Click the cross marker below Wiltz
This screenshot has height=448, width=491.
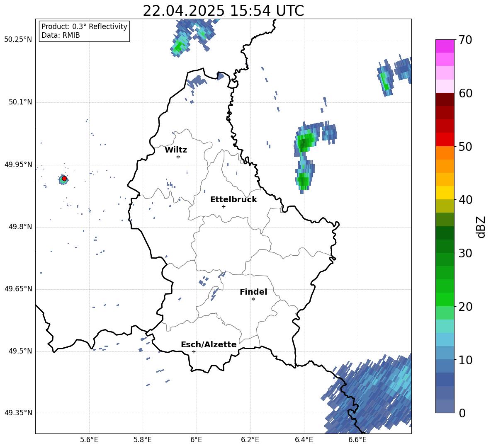[x=178, y=157]
